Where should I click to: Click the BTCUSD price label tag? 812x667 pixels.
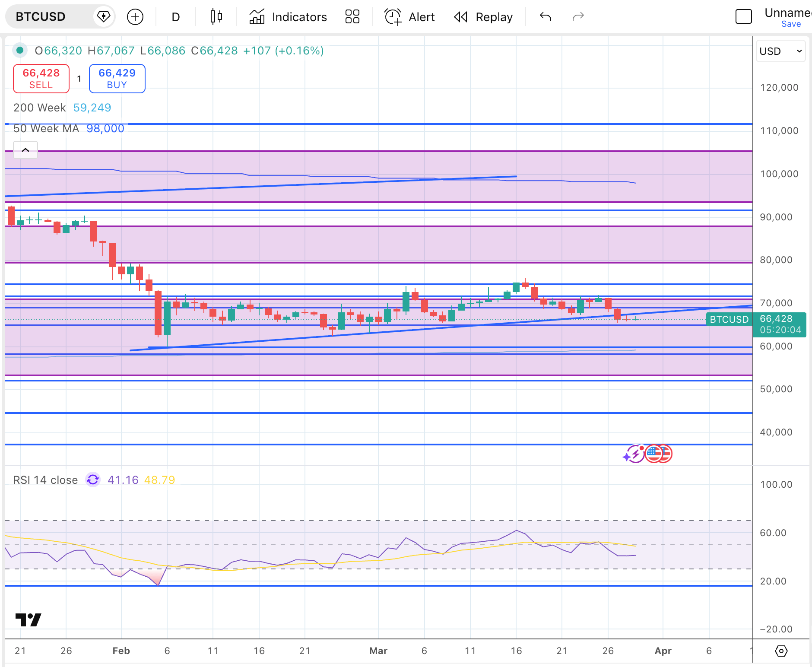729,319
